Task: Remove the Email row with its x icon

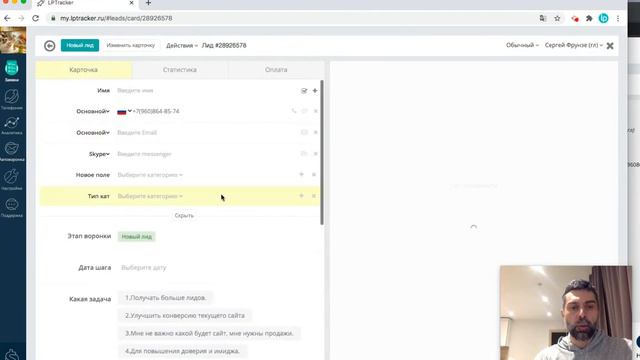Action: point(315,132)
